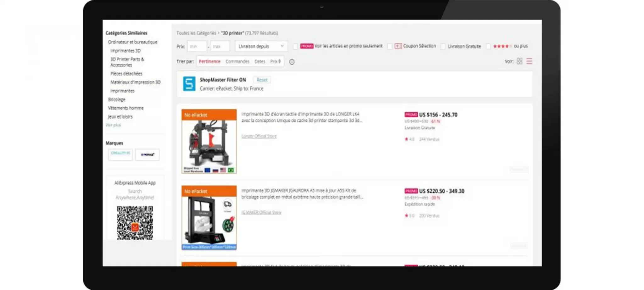Screen dimensions: 644x290
Task: Select Bricolage category
Action: point(117,99)
